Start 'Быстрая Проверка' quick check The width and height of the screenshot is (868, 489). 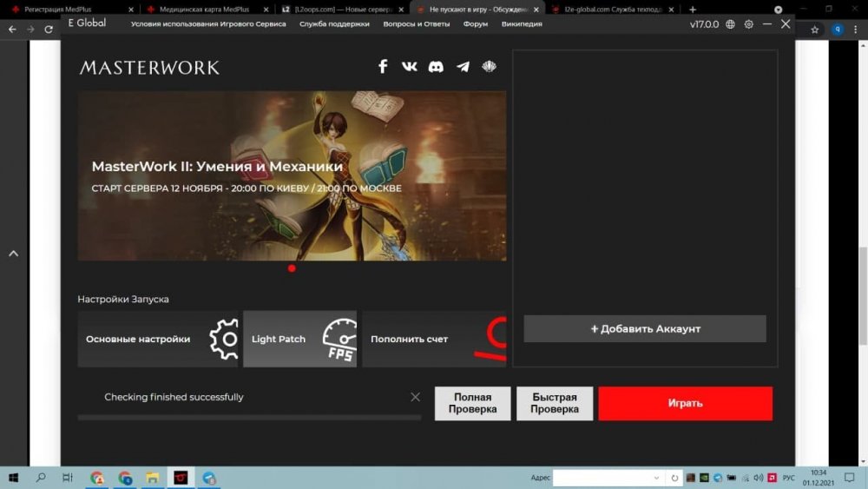click(555, 404)
